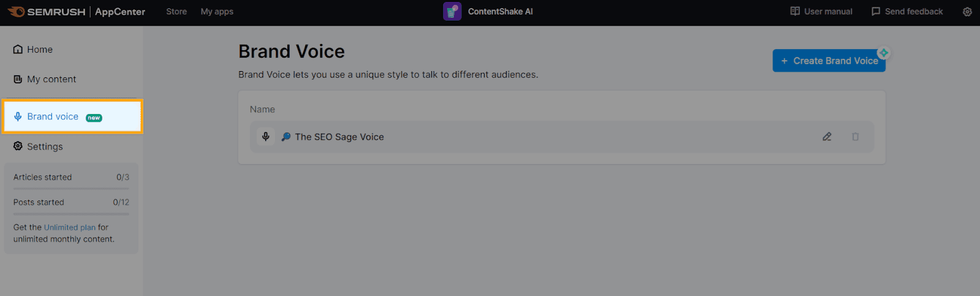Click the sparkle badge on Create Brand Voice
This screenshot has width=980, height=296.
pyautogui.click(x=883, y=53)
